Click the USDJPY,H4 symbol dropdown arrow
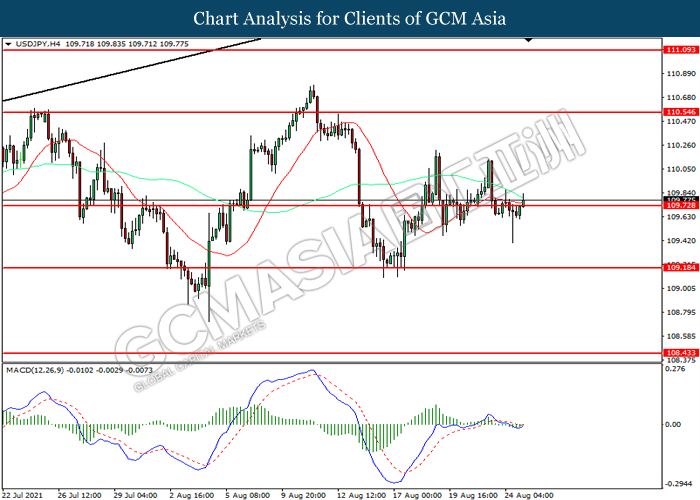This screenshot has height=500, width=700. tap(8, 44)
